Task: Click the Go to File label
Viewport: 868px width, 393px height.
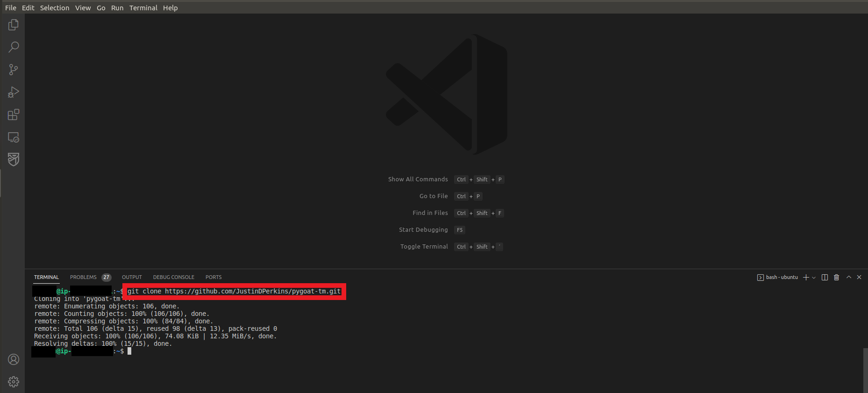Action: coord(434,196)
